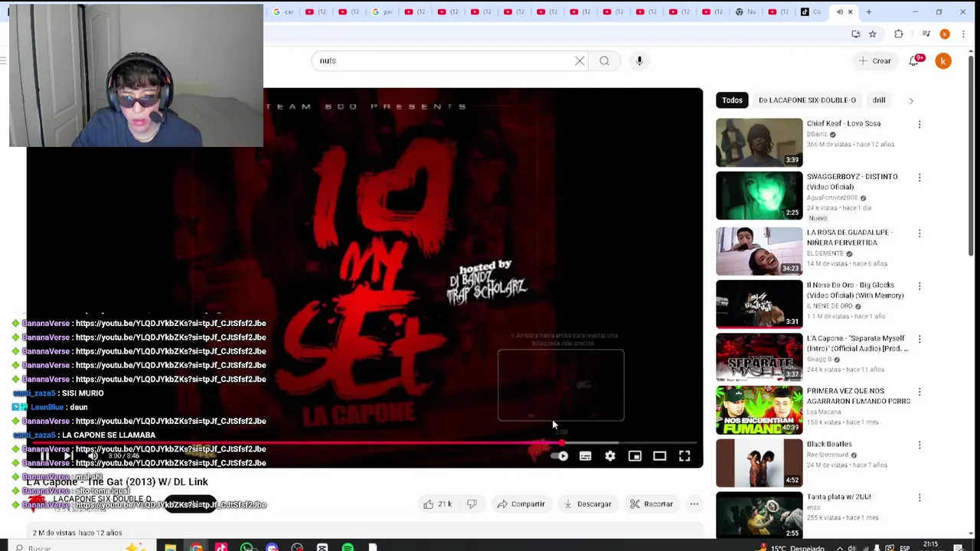980x551 pixels.
Task: Open options for Black Beatles video
Action: (x=920, y=445)
